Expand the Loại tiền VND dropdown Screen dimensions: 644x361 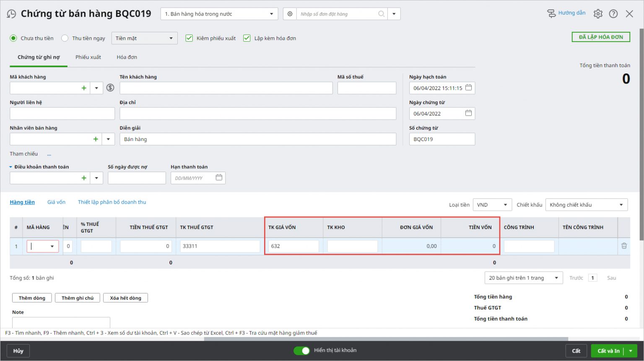[492, 205]
